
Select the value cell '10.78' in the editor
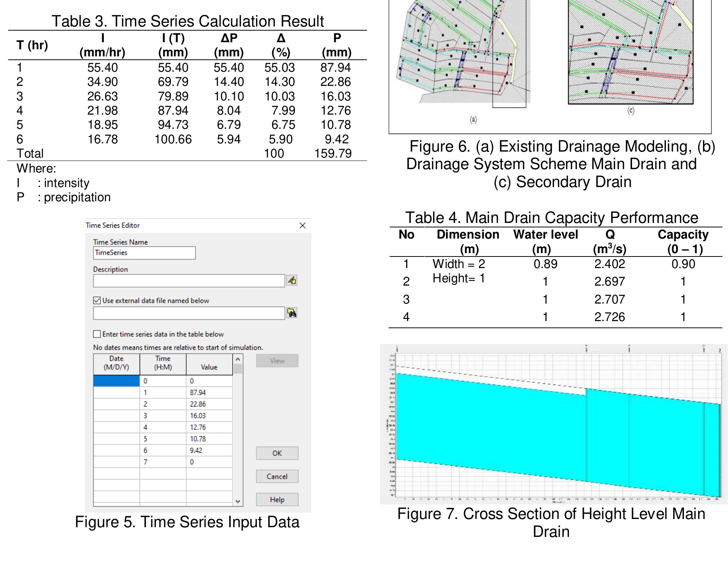point(209,439)
